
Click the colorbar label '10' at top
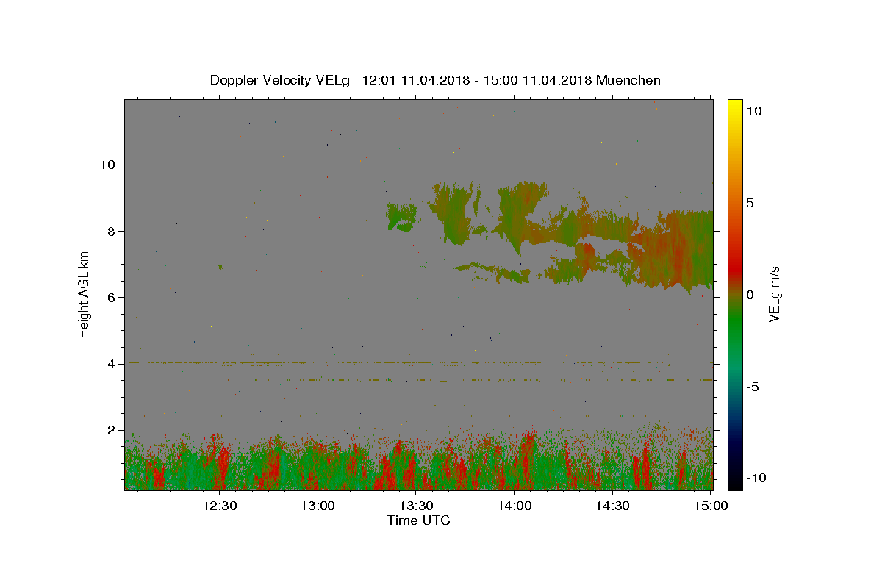point(754,111)
